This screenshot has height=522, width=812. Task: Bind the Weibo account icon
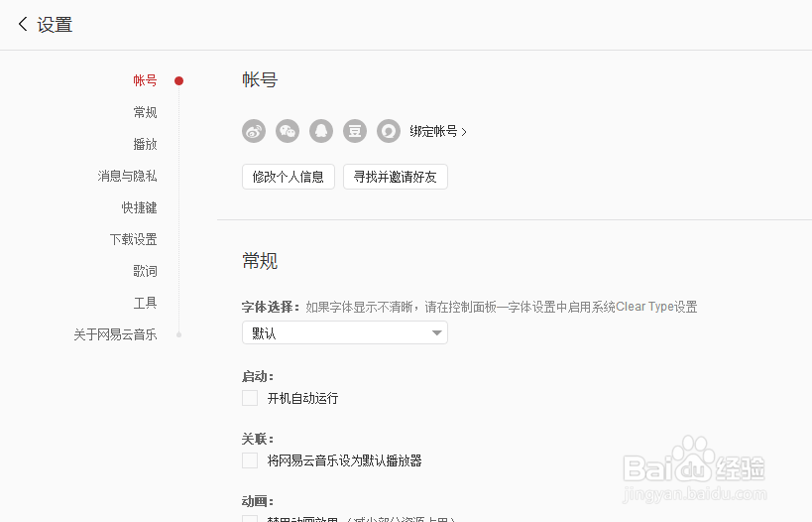(x=254, y=131)
